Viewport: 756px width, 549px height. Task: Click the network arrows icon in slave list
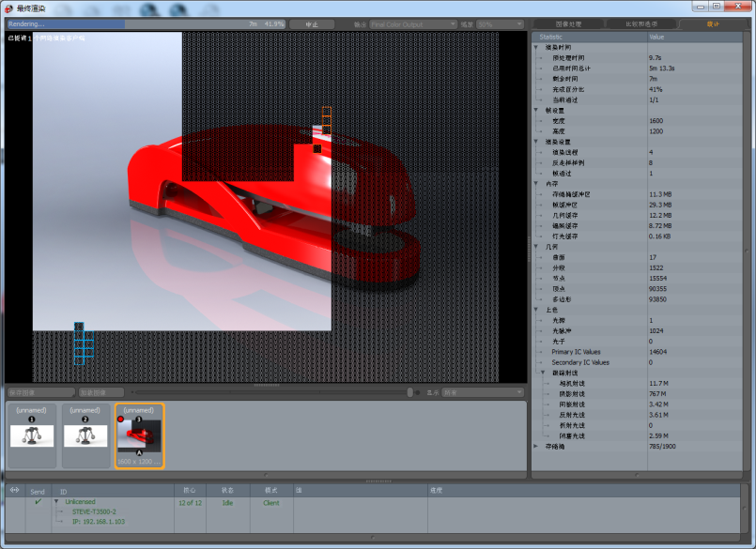15,491
